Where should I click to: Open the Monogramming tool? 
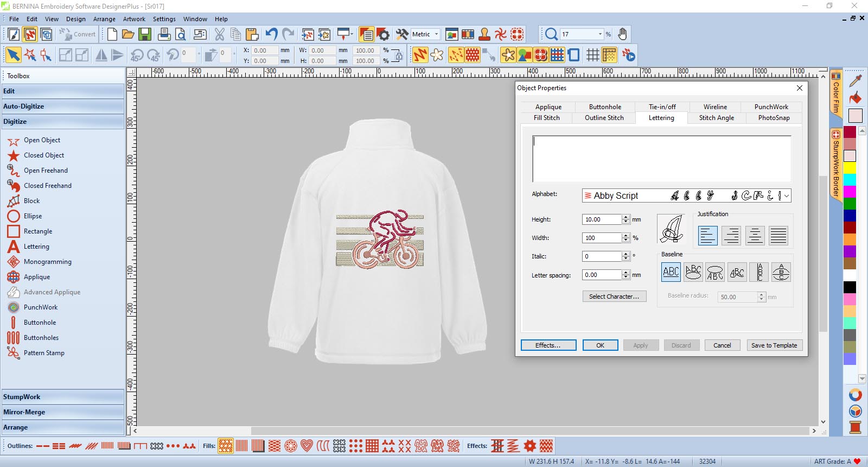click(x=39, y=262)
